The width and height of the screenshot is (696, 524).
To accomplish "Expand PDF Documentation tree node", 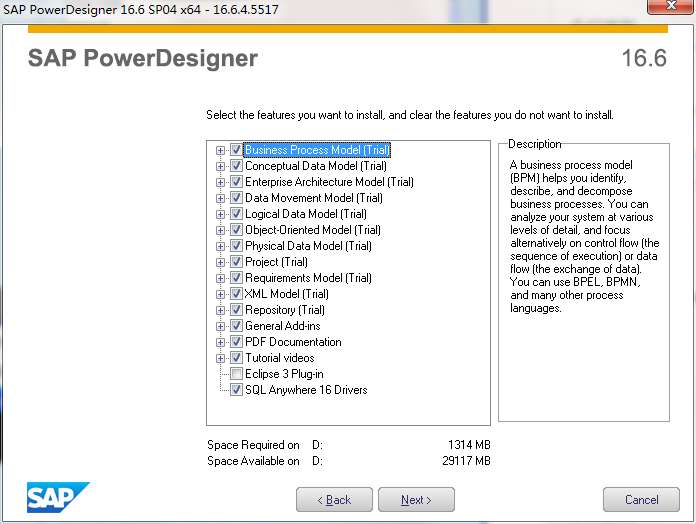I will coord(220,342).
